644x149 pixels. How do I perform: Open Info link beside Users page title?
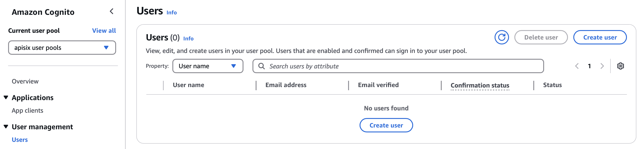point(171,13)
